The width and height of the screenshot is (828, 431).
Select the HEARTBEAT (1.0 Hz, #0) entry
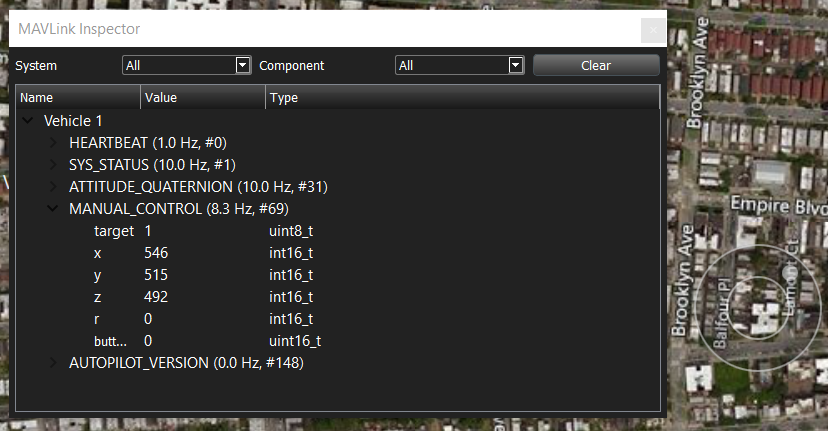(148, 143)
